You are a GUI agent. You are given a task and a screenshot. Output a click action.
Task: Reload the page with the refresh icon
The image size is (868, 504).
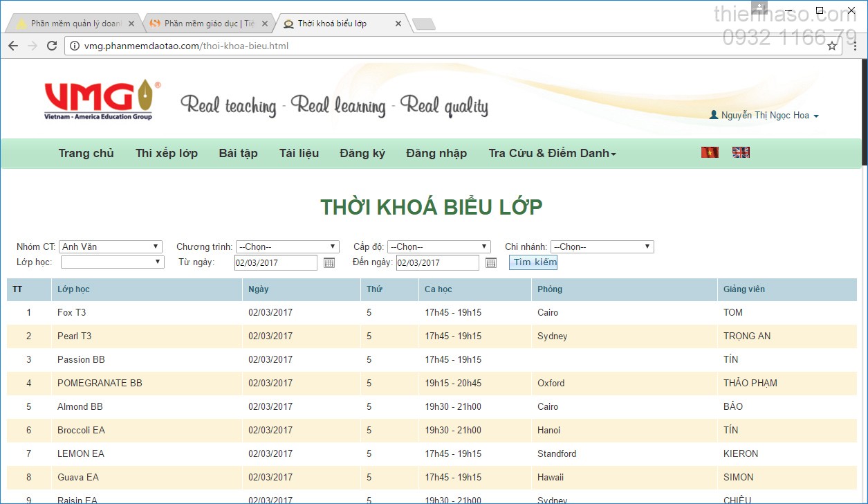tap(52, 46)
